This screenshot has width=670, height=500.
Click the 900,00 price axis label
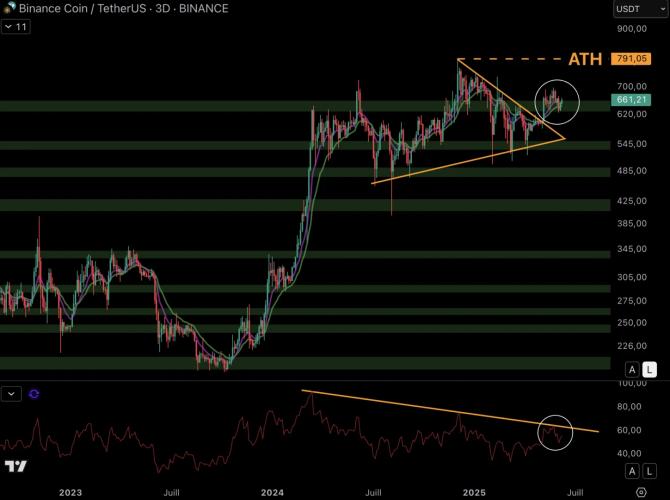coord(632,29)
